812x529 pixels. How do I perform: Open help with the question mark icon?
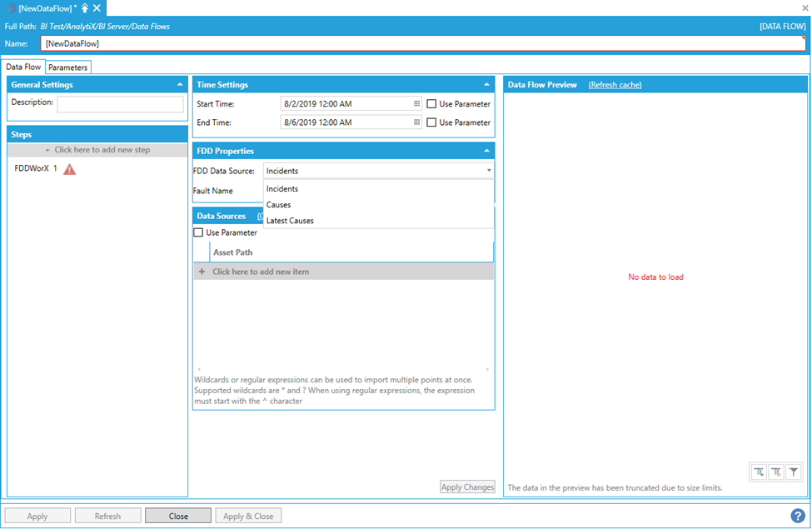coord(798,516)
